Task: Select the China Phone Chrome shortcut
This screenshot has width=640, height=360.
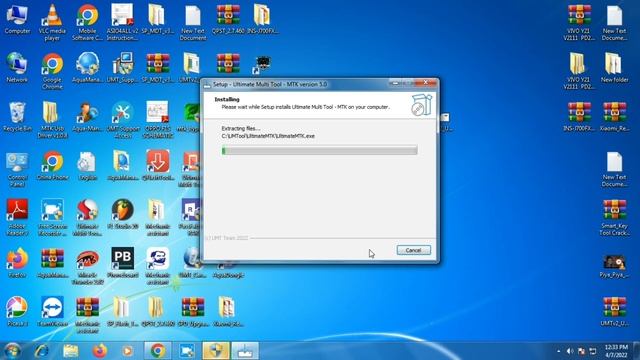Action: click(x=52, y=166)
